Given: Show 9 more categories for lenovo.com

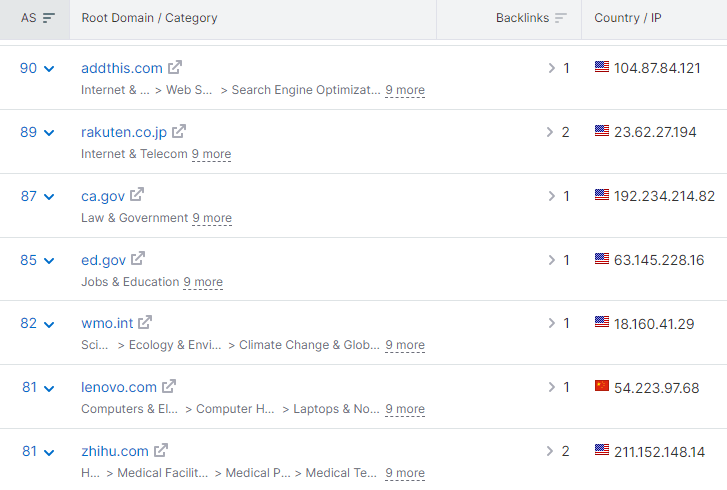Looking at the screenshot, I should pos(405,409).
